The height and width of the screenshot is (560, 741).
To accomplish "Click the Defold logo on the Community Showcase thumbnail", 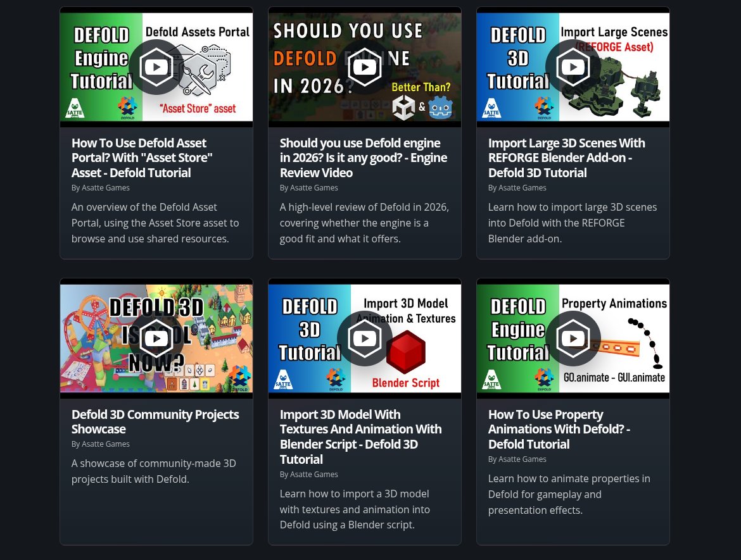I will pos(239,378).
